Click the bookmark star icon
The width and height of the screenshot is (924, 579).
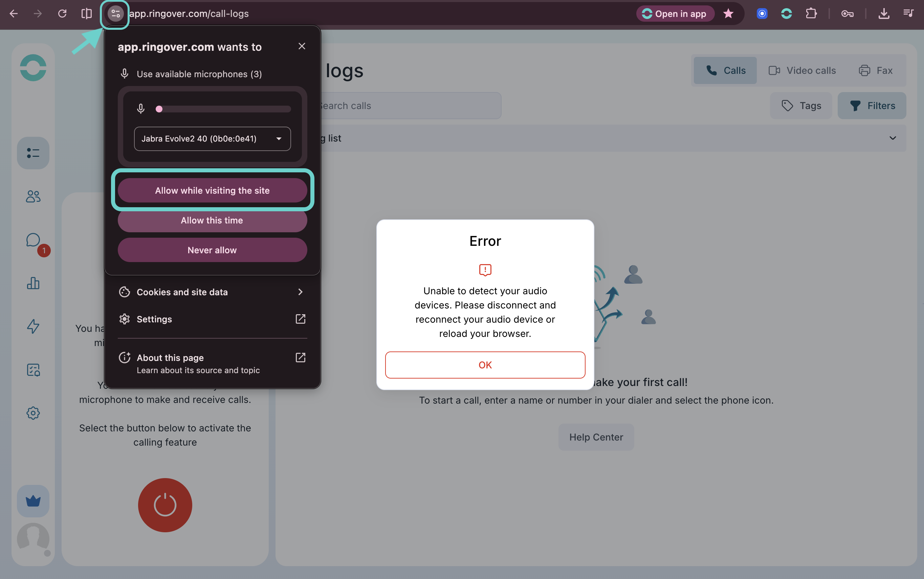(x=728, y=14)
